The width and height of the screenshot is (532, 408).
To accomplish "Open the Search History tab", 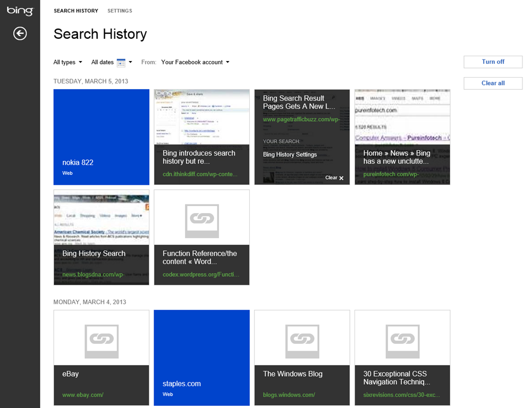I will click(x=76, y=11).
